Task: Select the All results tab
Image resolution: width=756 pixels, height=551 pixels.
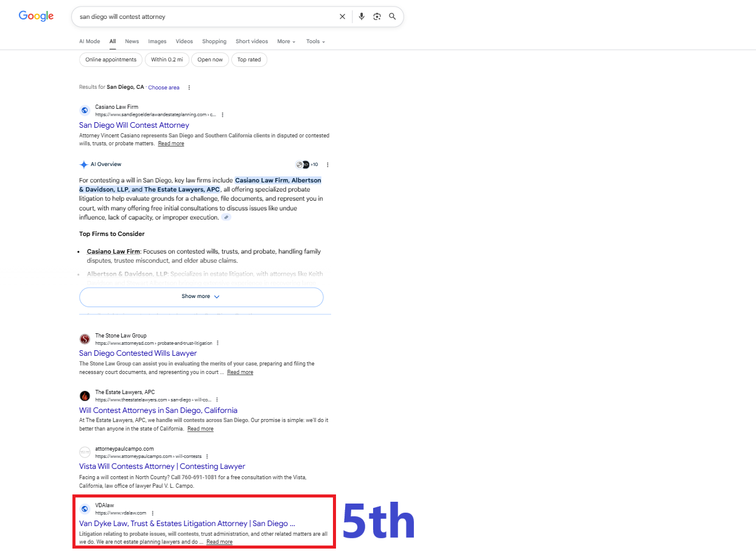Action: 113,41
